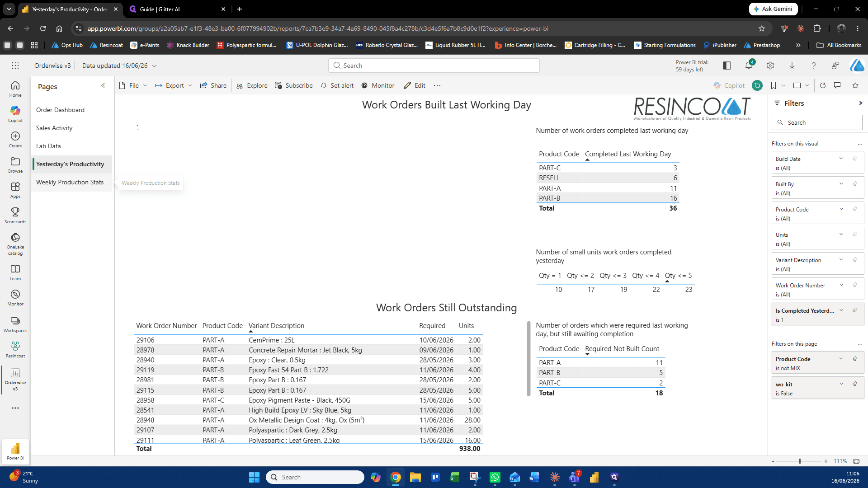Clear the Units filter
This screenshot has width=868, height=488.
(x=855, y=235)
